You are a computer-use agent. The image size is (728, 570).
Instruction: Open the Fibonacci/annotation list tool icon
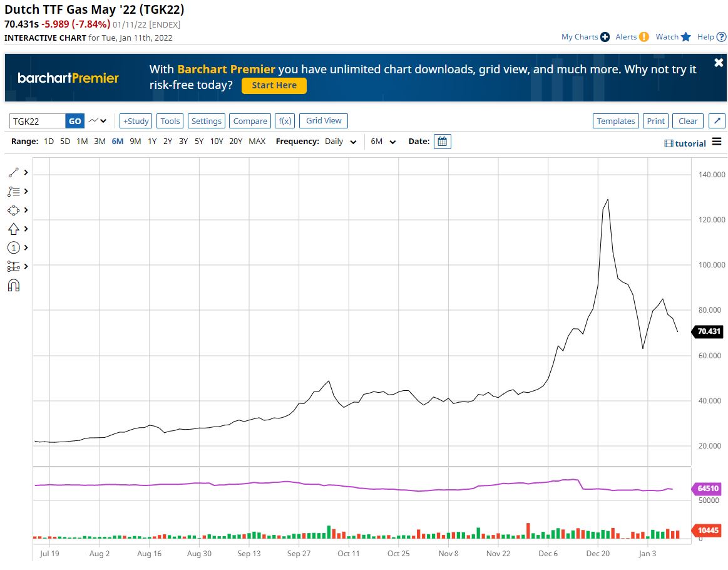14,192
